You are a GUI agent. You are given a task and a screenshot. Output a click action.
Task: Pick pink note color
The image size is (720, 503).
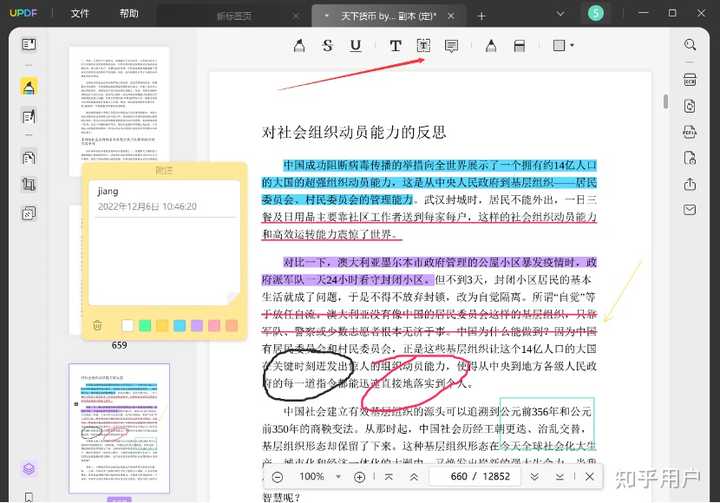(214, 325)
